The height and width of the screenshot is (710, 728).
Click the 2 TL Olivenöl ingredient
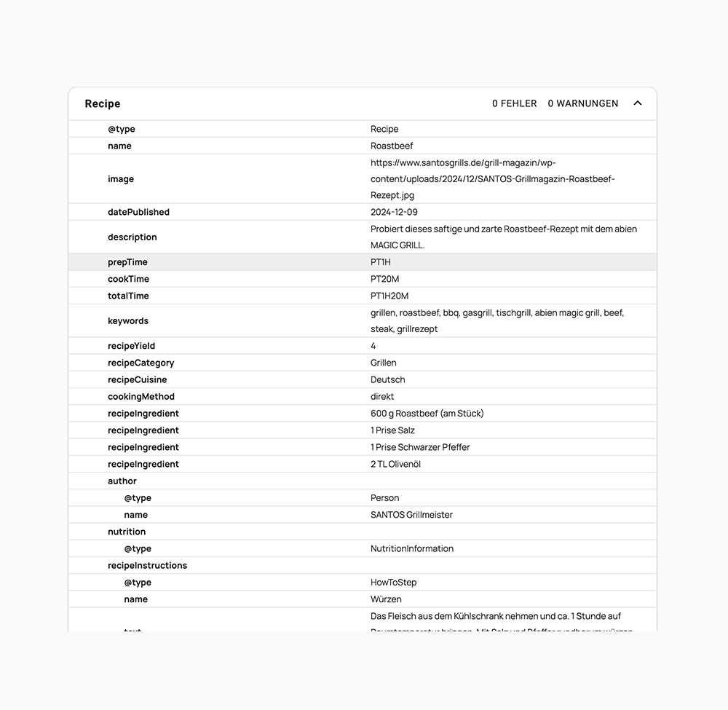tap(395, 464)
